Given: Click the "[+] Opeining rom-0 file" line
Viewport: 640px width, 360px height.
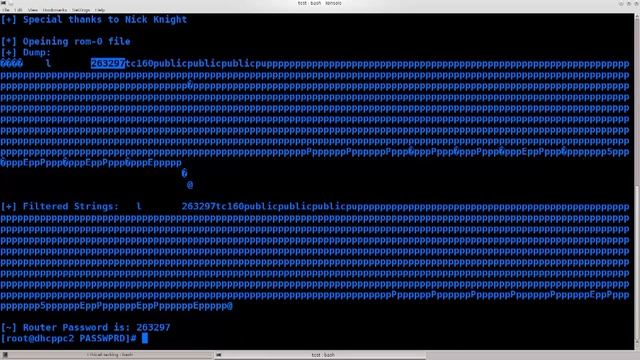Looking at the screenshot, I should point(65,41).
